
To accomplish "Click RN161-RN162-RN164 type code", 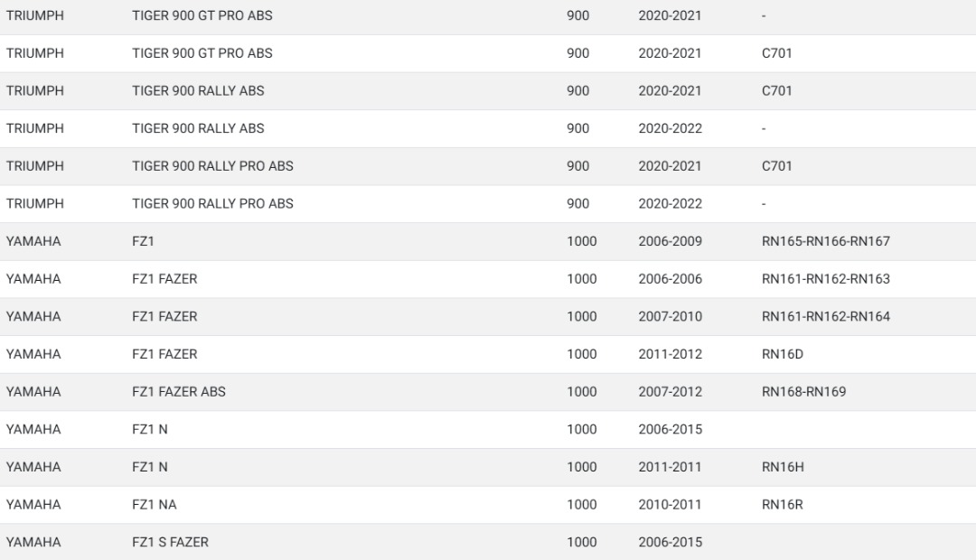I will (825, 317).
